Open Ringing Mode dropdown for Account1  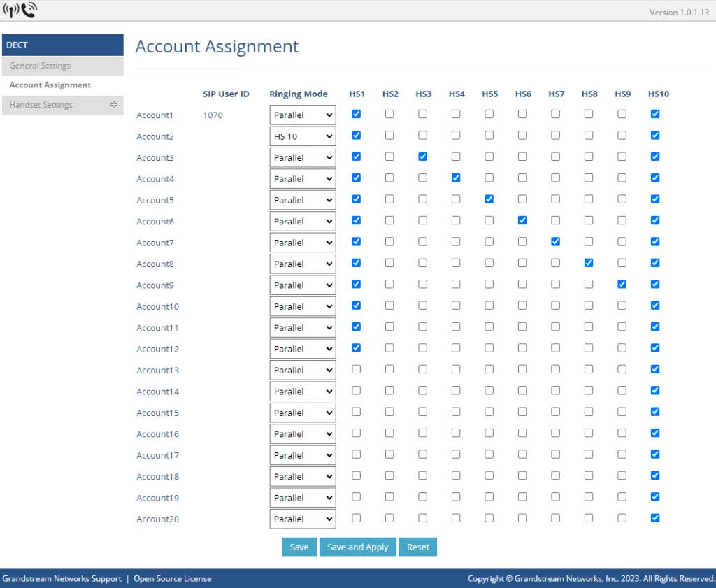[303, 115]
